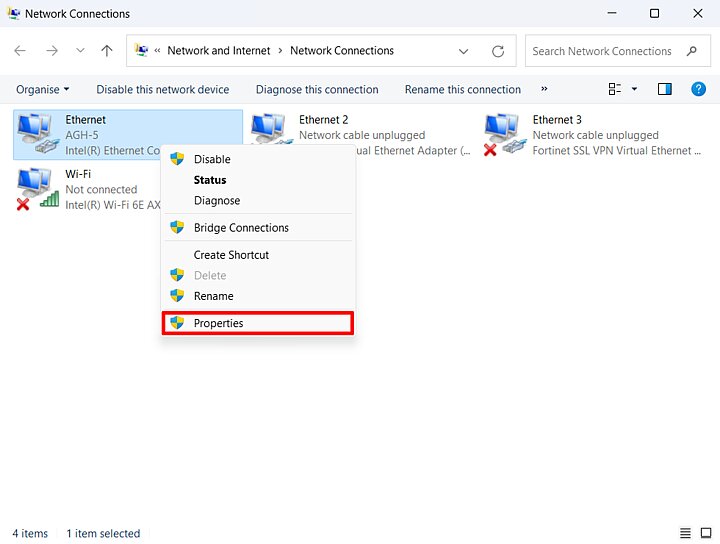Expand the breadcrumb overflow chevrons
Image resolution: width=720 pixels, height=544 pixels.
point(157,50)
